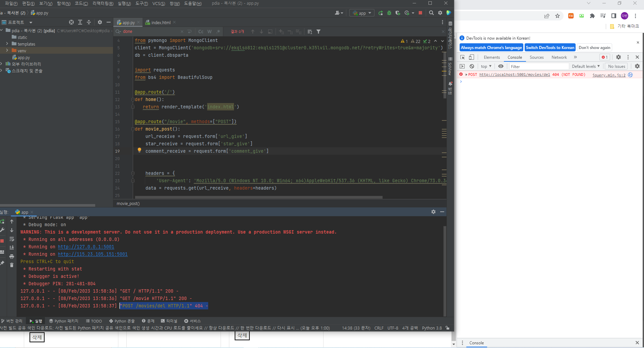Expand external libraries node in project tree
644x348 pixels.
tap(2, 64)
